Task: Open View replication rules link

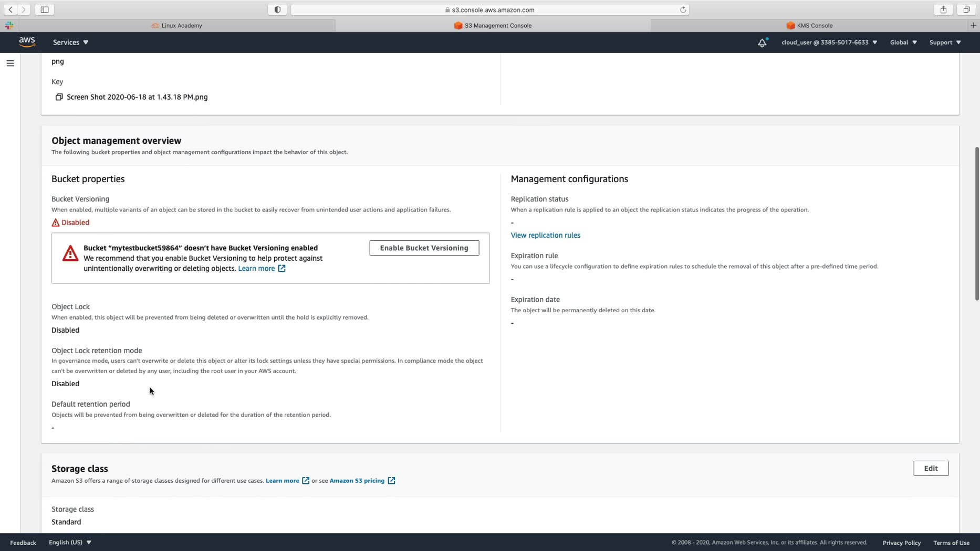Action: point(545,236)
